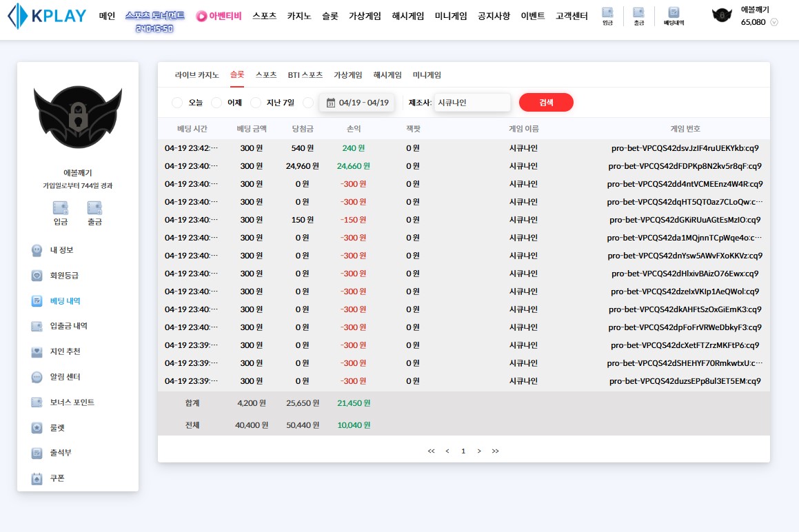
Task: Click the withdrawal icon in top header
Action: point(638,13)
